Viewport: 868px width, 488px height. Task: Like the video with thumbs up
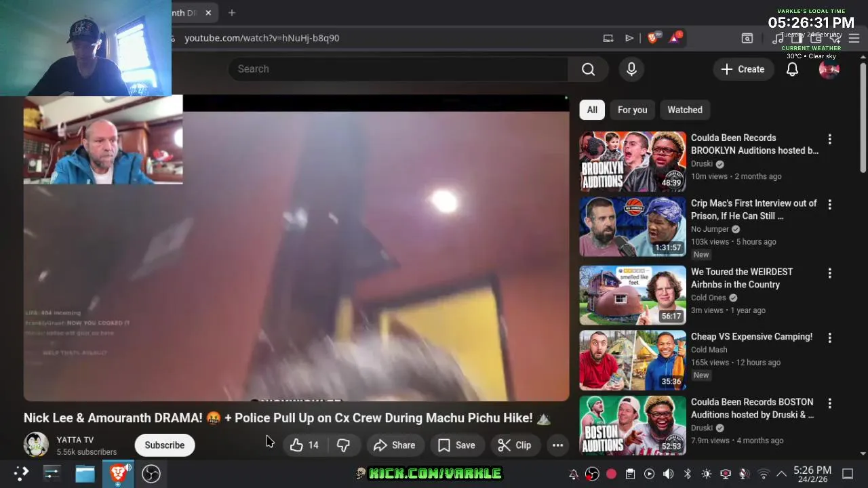[304, 445]
